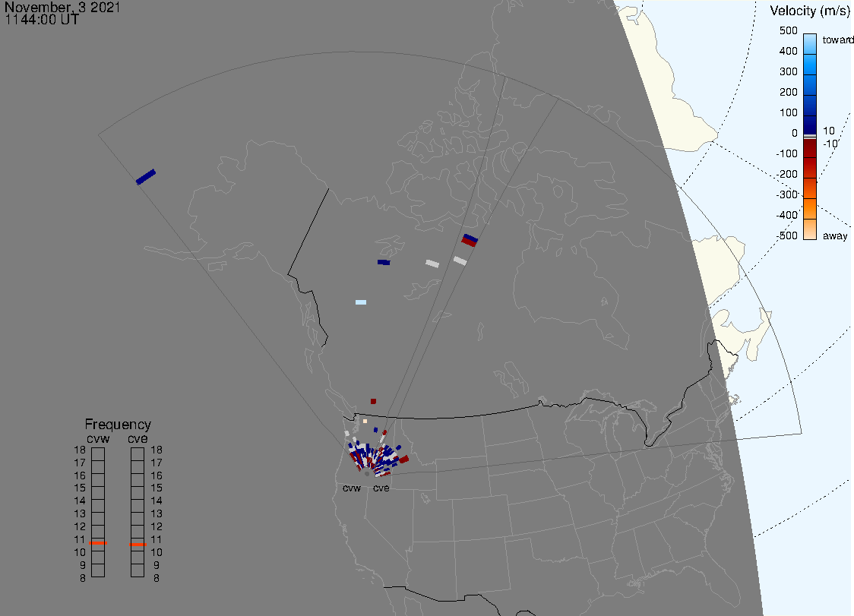Viewport: 854px width, 616px height.
Task: Click the red frequency marker on cvw bar
Action: [x=98, y=543]
